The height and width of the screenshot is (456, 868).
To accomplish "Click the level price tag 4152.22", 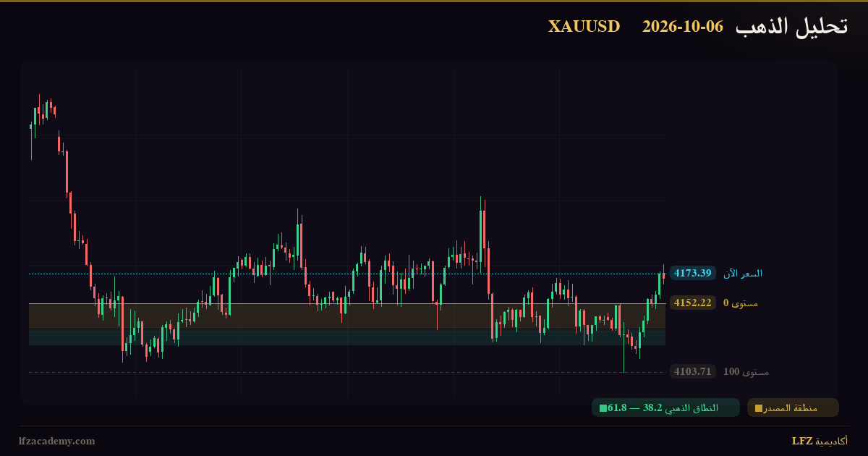I will pos(693,303).
